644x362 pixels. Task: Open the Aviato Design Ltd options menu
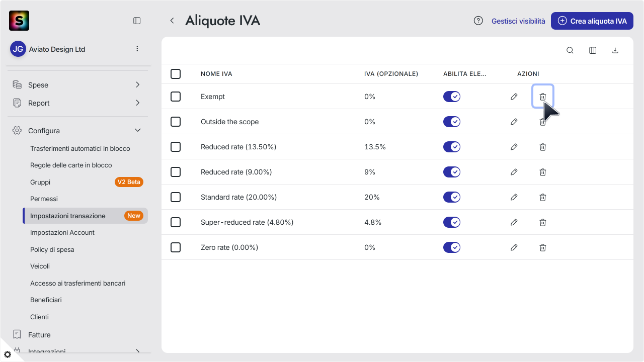pos(137,49)
